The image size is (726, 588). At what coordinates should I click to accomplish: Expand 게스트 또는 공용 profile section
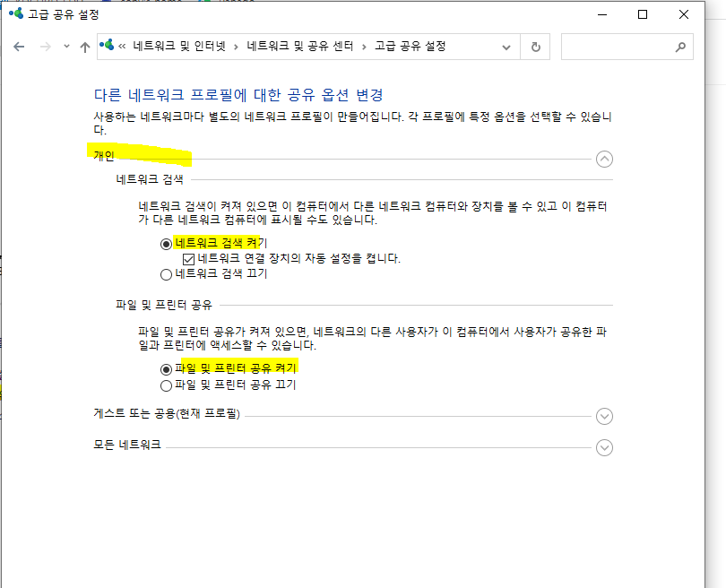coord(604,416)
